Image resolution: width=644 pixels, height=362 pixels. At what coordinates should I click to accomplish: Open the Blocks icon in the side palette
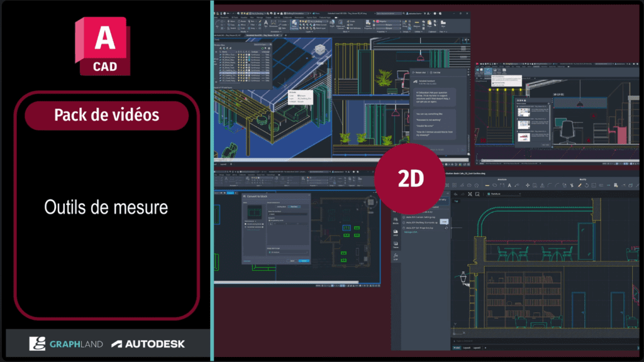(396, 219)
